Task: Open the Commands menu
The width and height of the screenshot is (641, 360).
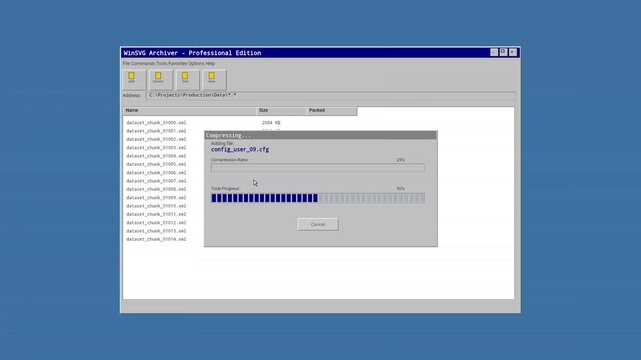Action: click(143, 63)
